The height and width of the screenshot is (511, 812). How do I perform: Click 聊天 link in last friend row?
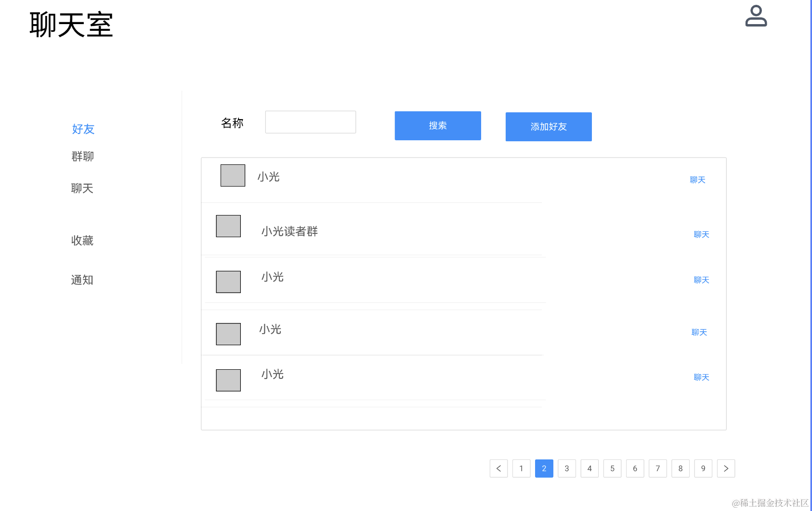click(x=701, y=377)
